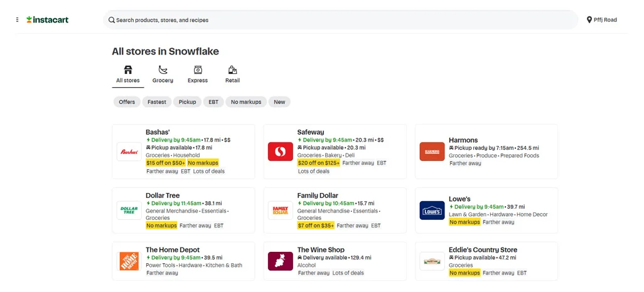Click the location pin icon by Pffj Road
Screen dimensions: 644x292
pyautogui.click(x=589, y=19)
